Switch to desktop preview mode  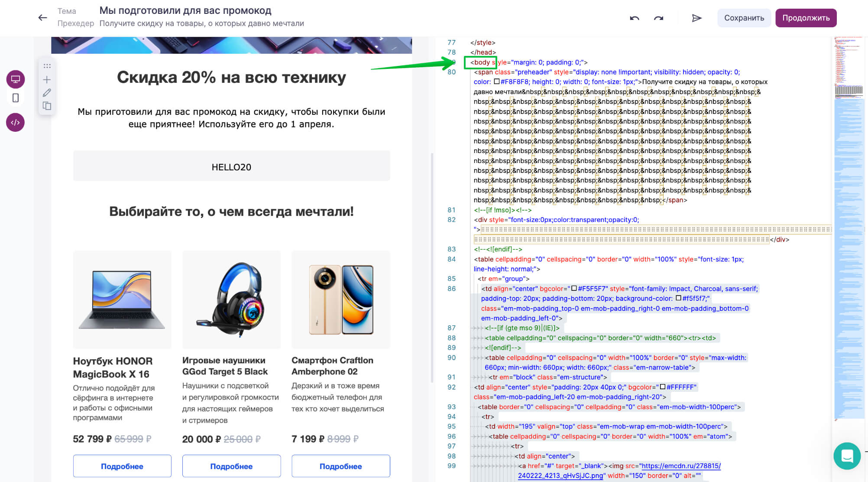[x=16, y=79]
